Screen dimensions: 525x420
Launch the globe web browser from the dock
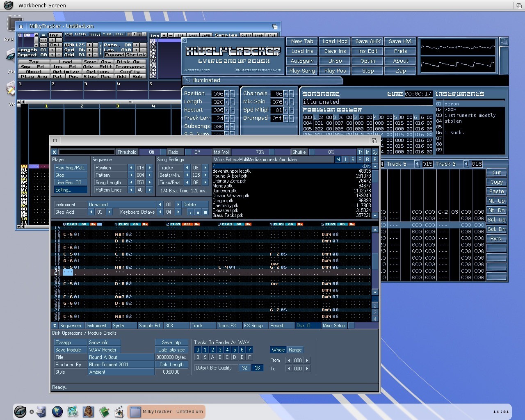tap(57, 411)
